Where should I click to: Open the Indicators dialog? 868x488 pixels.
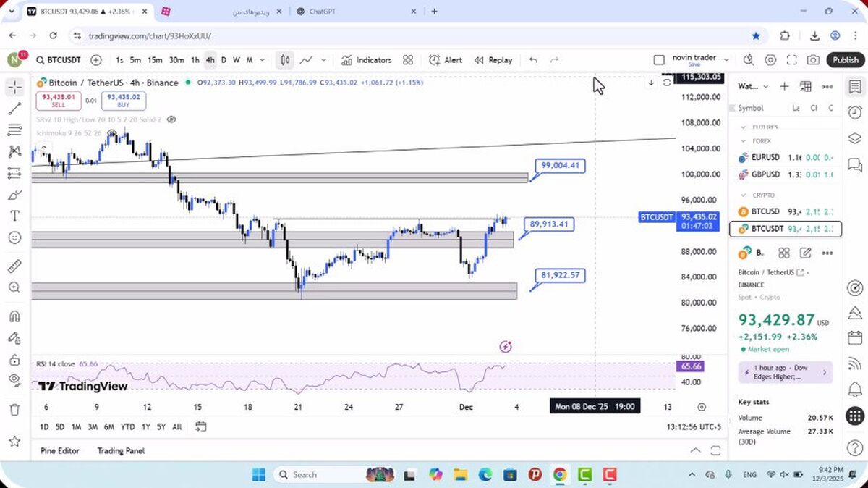[366, 60]
